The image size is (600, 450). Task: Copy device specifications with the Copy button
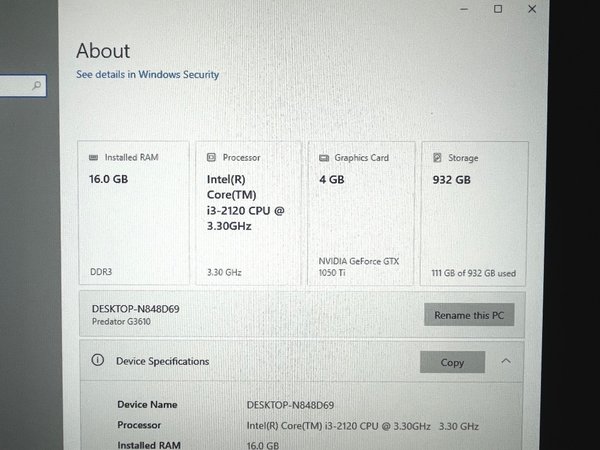(x=452, y=362)
